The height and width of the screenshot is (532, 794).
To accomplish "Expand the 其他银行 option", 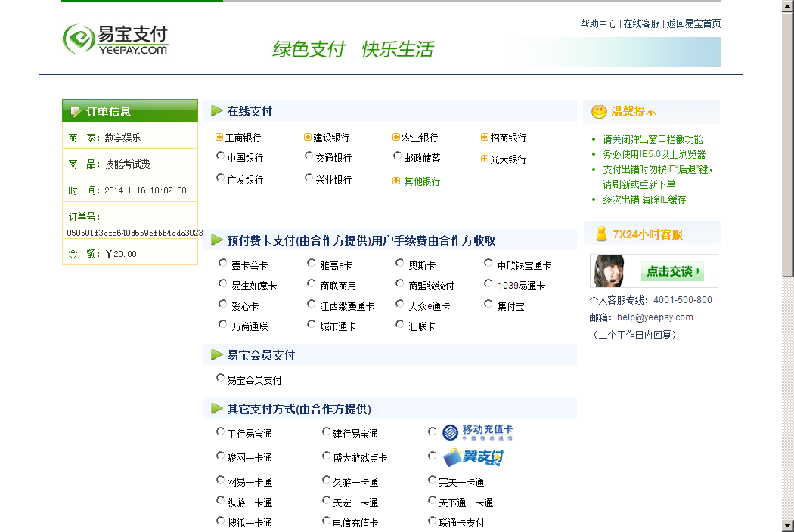I will click(x=395, y=181).
